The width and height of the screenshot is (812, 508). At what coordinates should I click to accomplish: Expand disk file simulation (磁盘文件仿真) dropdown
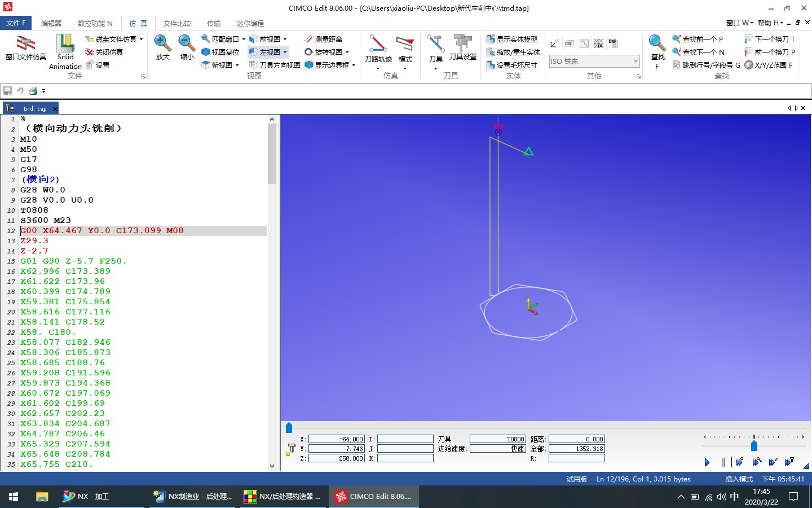coord(141,39)
